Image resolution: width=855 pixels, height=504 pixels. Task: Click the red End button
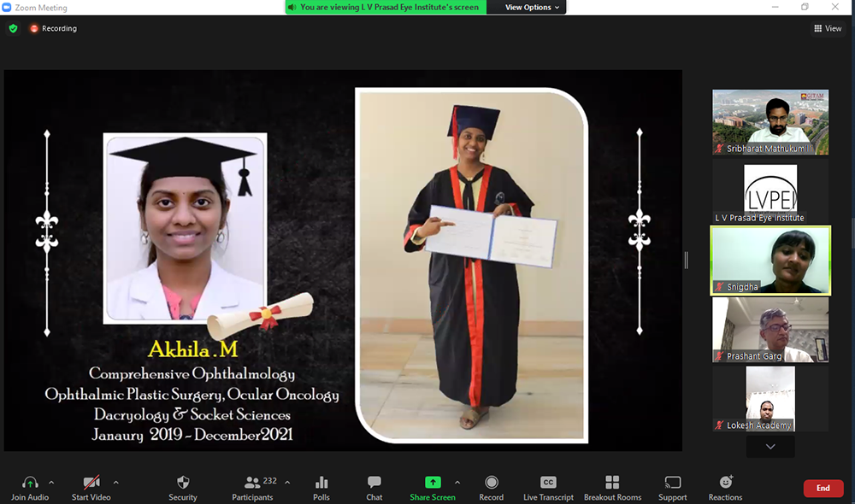(x=823, y=488)
